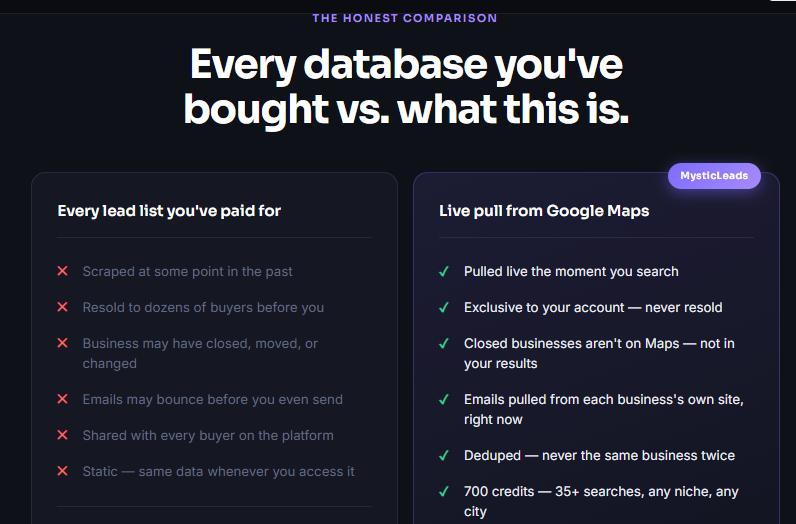Click the X icon beside 'Static — same data'
Viewport: 796px width, 524px height.
(62, 471)
